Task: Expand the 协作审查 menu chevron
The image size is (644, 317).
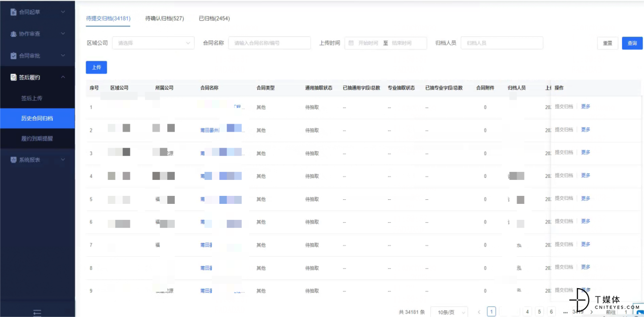Action: [x=63, y=34]
